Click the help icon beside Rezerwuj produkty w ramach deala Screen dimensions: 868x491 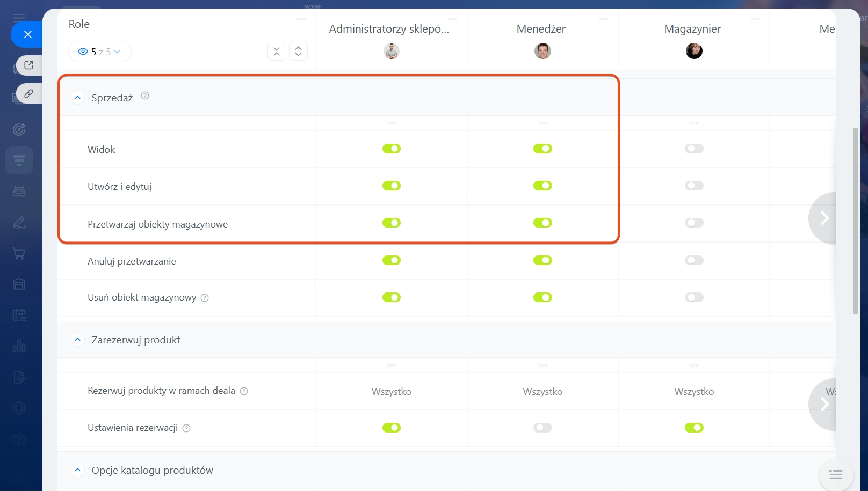tap(244, 391)
